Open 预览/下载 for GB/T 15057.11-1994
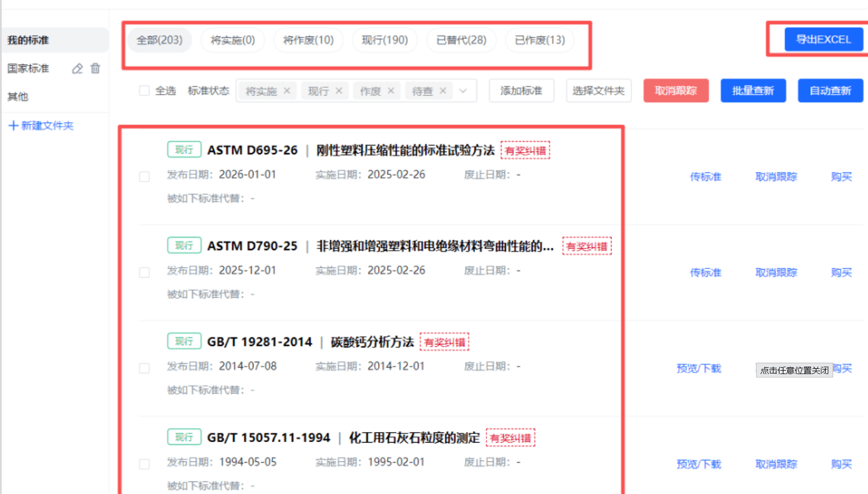Image resolution: width=868 pixels, height=494 pixels. point(699,464)
